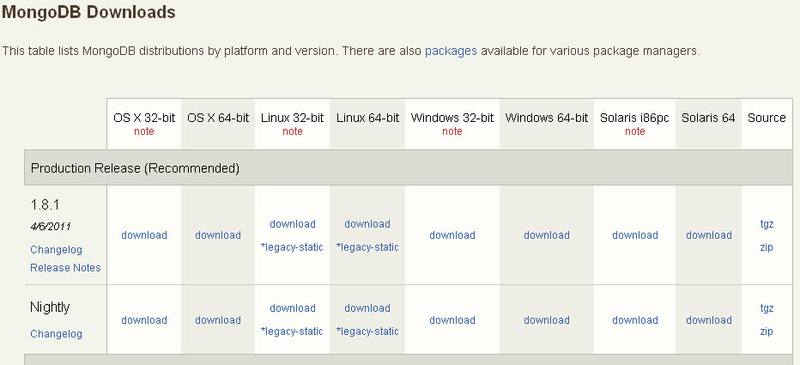Image resolution: width=800 pixels, height=365 pixels.
Task: Click the Source column header
Action: click(x=766, y=118)
